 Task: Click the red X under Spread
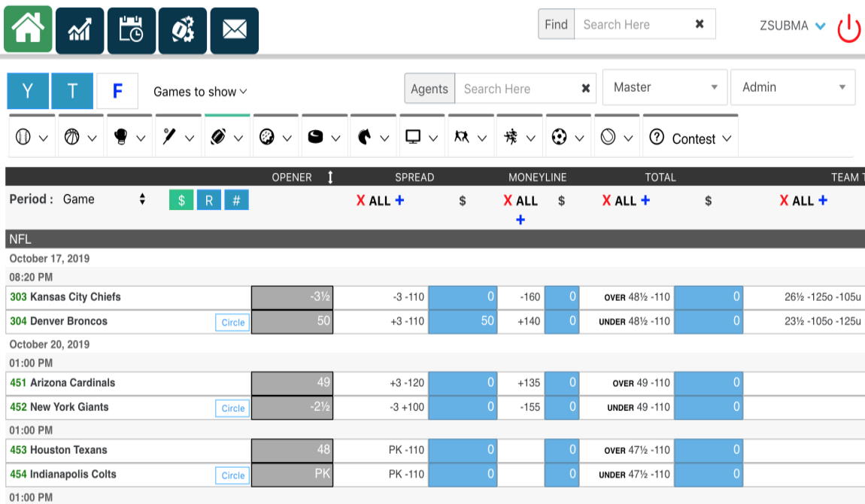tap(361, 201)
